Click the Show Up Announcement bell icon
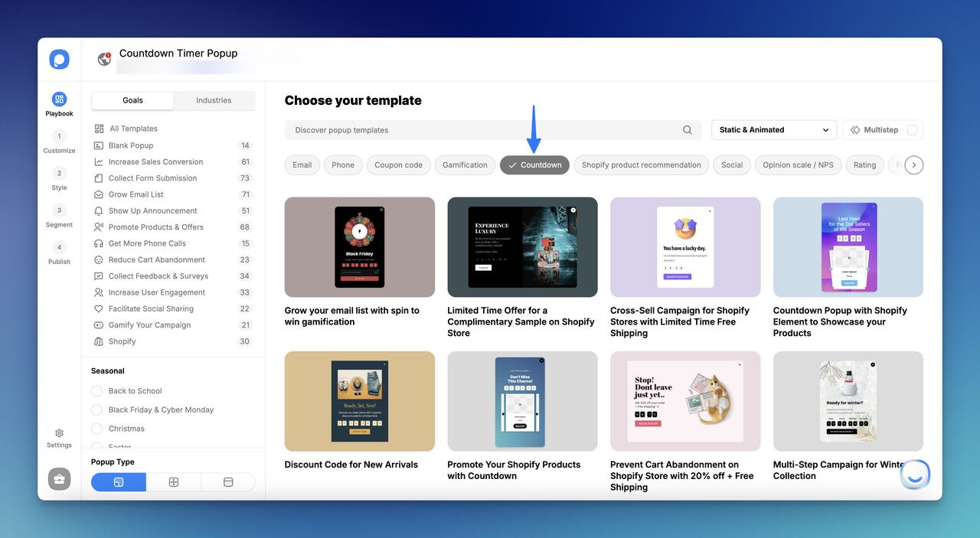 tap(99, 210)
